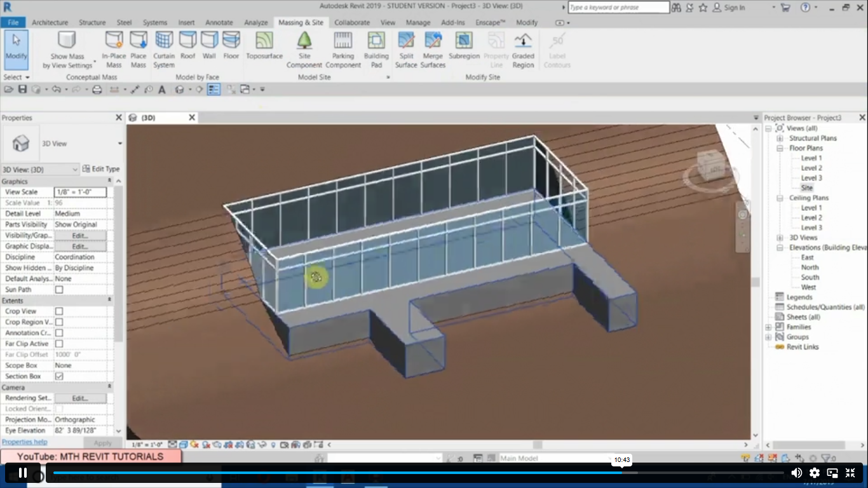Click the video progress bar
Image resolution: width=868 pixels, height=488 pixels.
381,472
